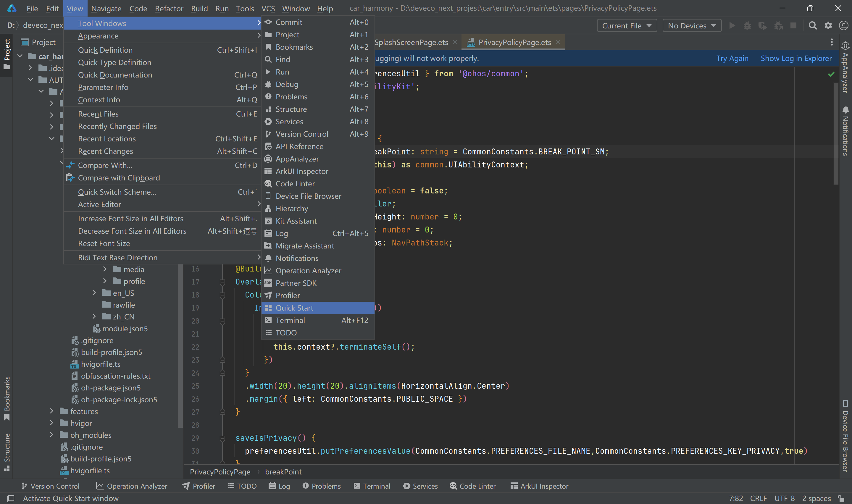
Task: Click the DevEco Studio logo icon
Action: (x=12, y=9)
